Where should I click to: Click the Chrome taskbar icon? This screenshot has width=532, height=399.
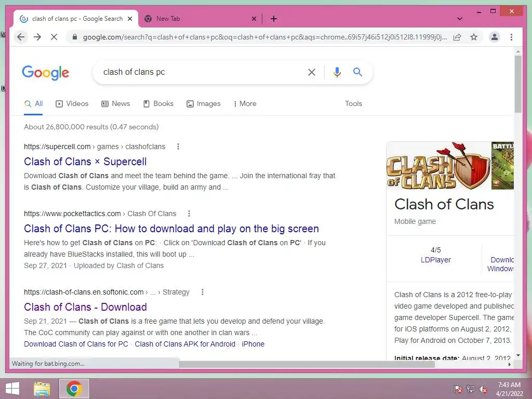74,389
